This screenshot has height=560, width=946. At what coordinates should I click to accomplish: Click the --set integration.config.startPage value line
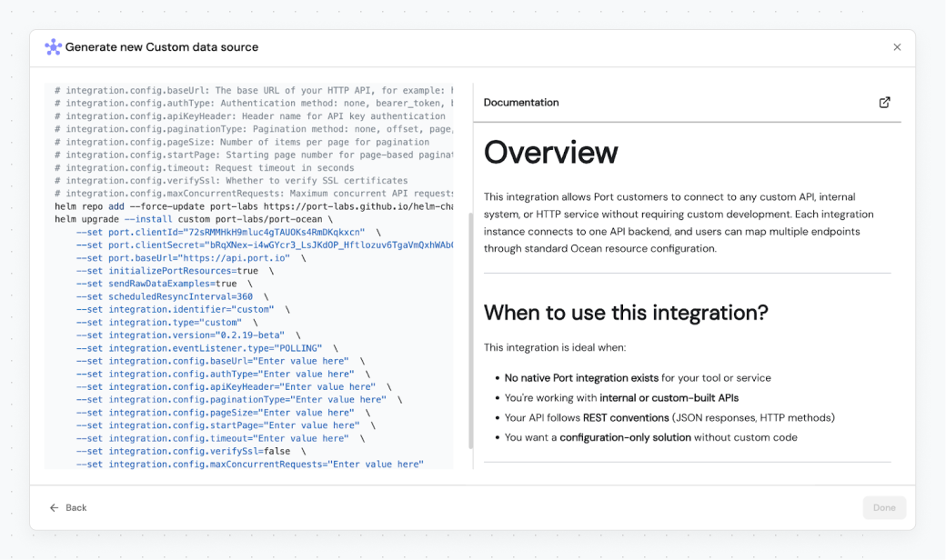point(226,425)
